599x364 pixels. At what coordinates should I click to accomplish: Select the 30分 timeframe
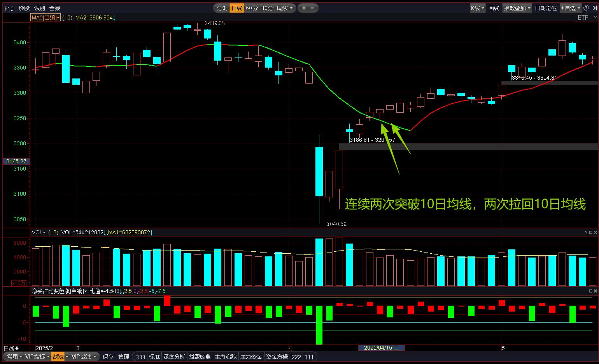267,8
